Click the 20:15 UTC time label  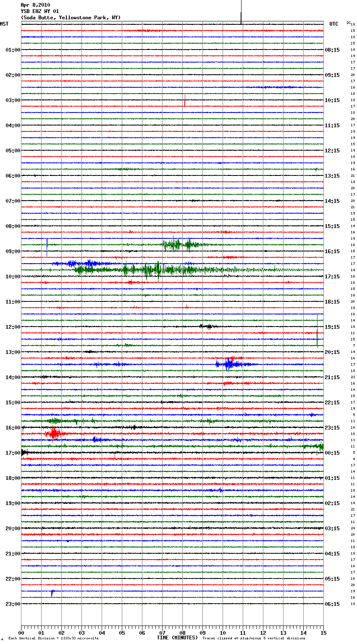(332, 352)
